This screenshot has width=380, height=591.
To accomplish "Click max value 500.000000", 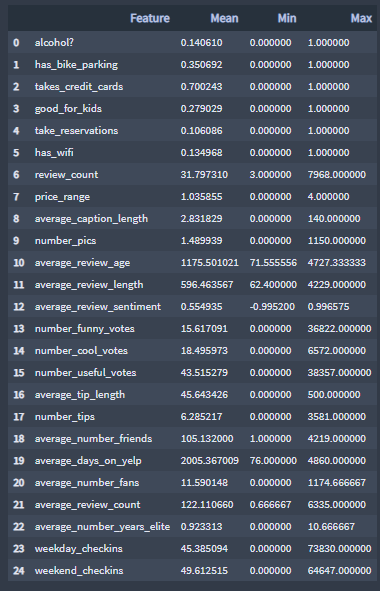I will click(334, 395).
